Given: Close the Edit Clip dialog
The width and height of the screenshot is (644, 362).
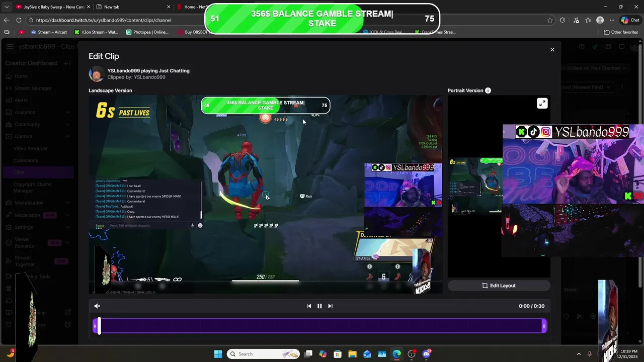Looking at the screenshot, I should coord(552,50).
